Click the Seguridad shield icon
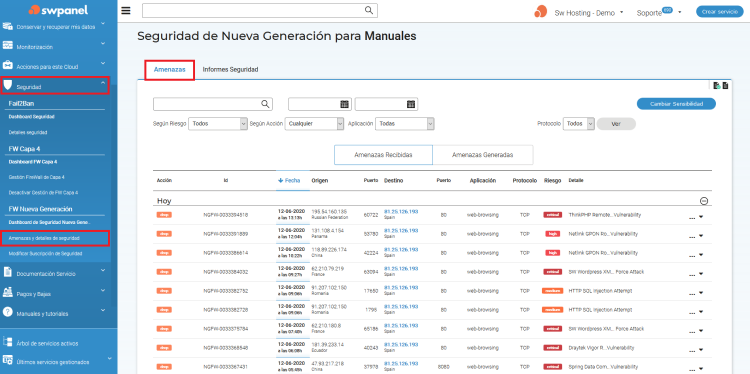 tap(8, 85)
